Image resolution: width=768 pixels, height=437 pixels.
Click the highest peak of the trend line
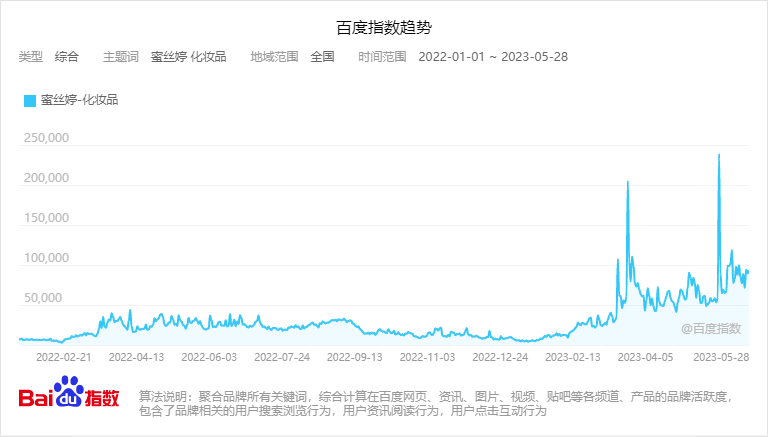(x=719, y=155)
